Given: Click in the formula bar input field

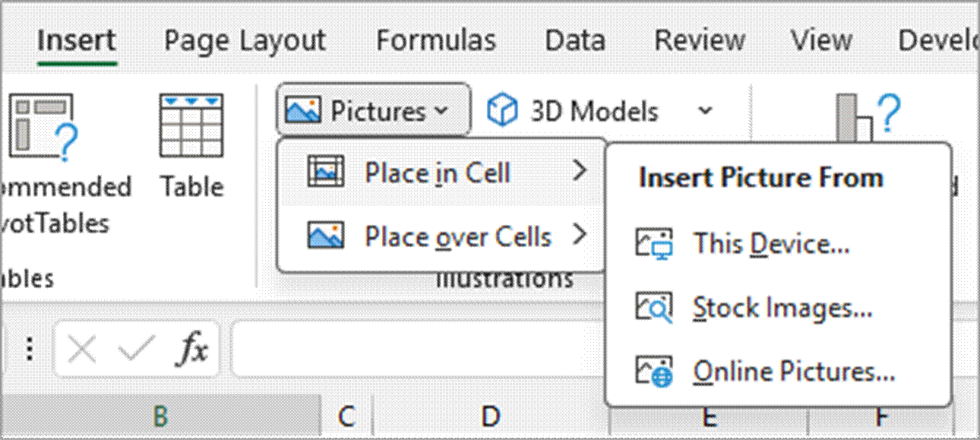Looking at the screenshot, I should pyautogui.click(x=418, y=350).
